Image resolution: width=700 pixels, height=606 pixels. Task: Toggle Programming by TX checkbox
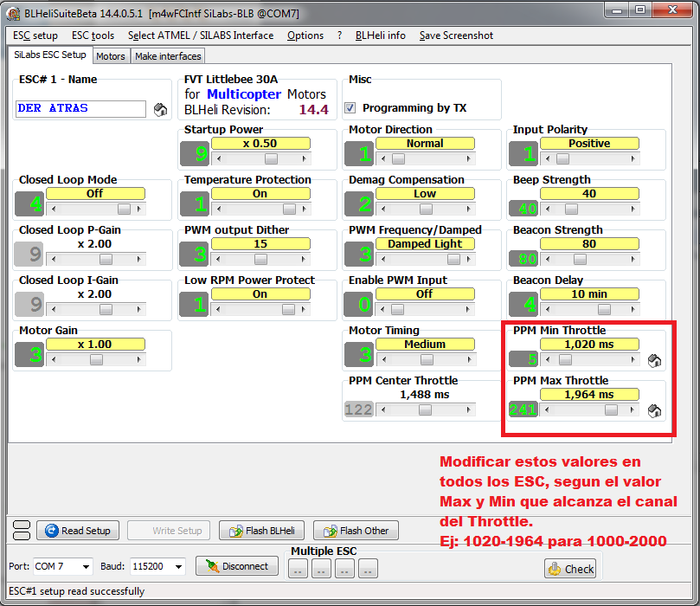pyautogui.click(x=350, y=108)
